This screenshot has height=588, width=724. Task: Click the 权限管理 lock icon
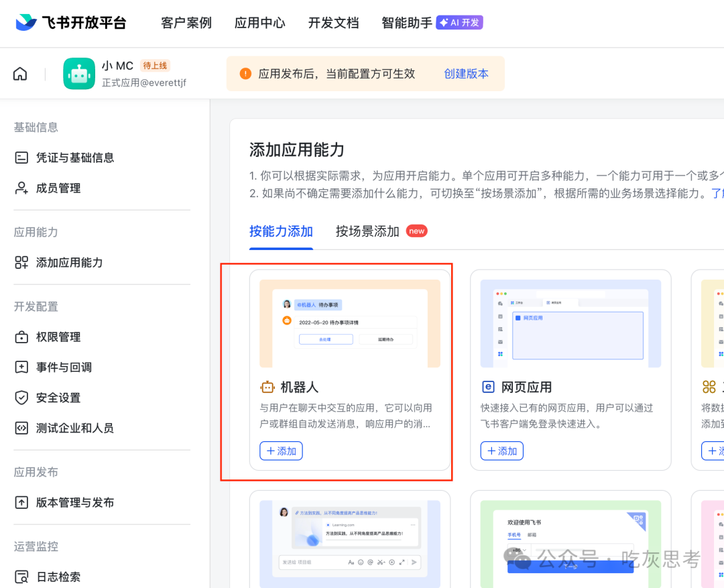click(21, 337)
